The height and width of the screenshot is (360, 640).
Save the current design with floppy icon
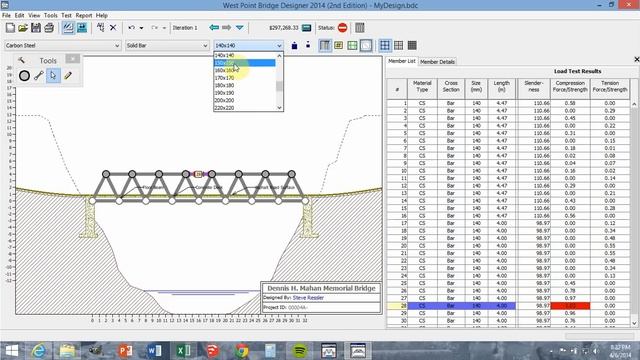tap(36, 28)
